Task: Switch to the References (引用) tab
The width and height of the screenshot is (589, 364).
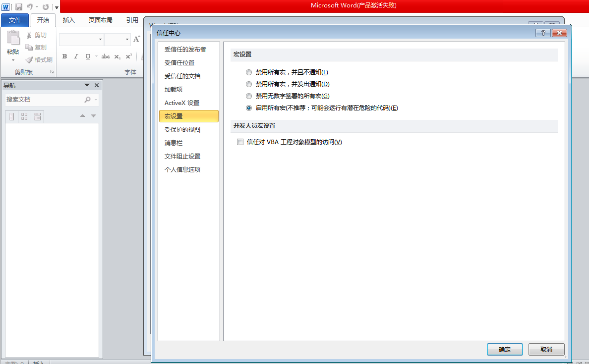Action: coord(132,20)
